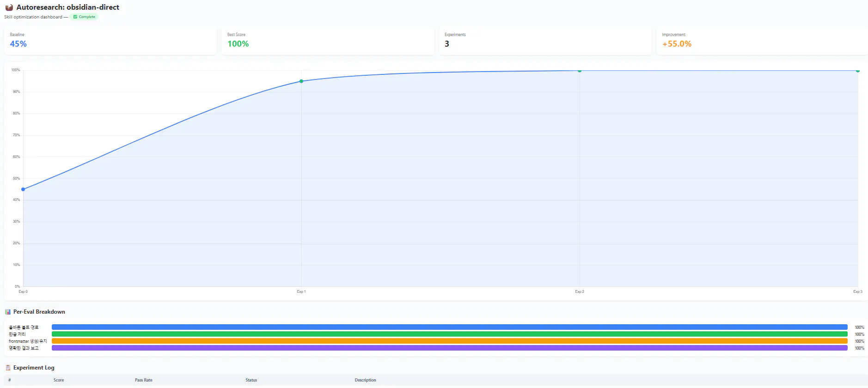The width and height of the screenshot is (868, 388).
Task: Click the Experiments count 3
Action: [447, 44]
